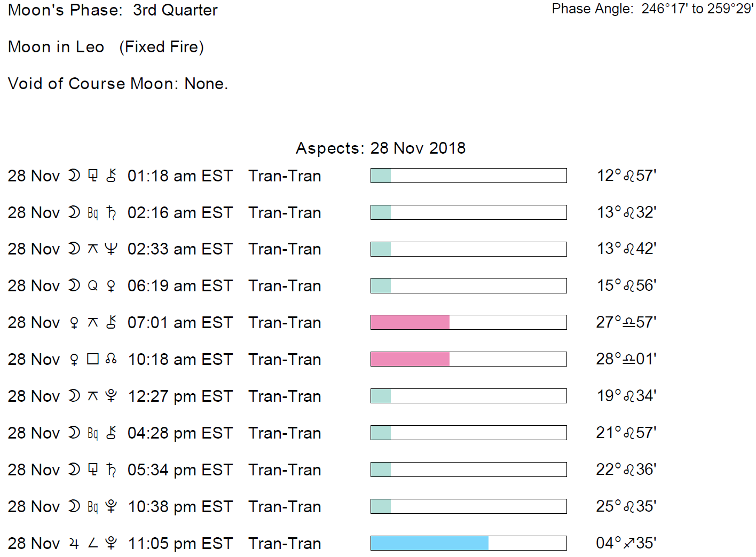Click the 'Moon in Leo' text
Image resolution: width=756 pixels, height=557 pixels.
pyautogui.click(x=56, y=47)
